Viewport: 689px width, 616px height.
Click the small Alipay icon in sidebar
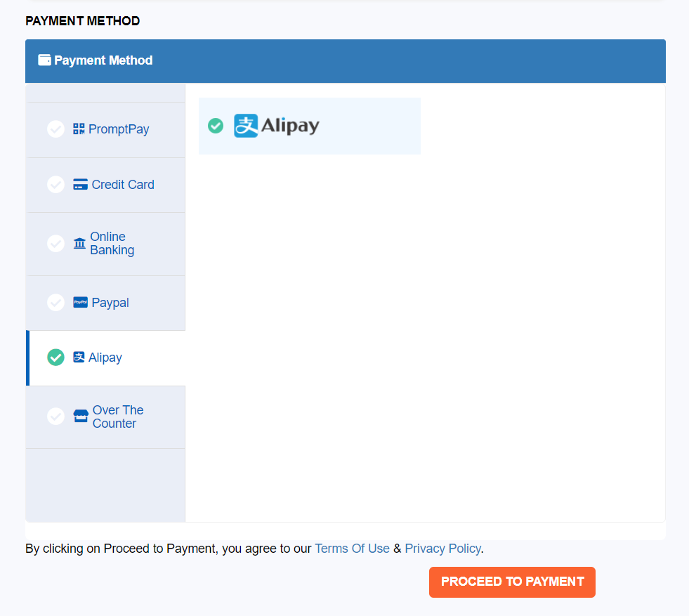pos(79,358)
